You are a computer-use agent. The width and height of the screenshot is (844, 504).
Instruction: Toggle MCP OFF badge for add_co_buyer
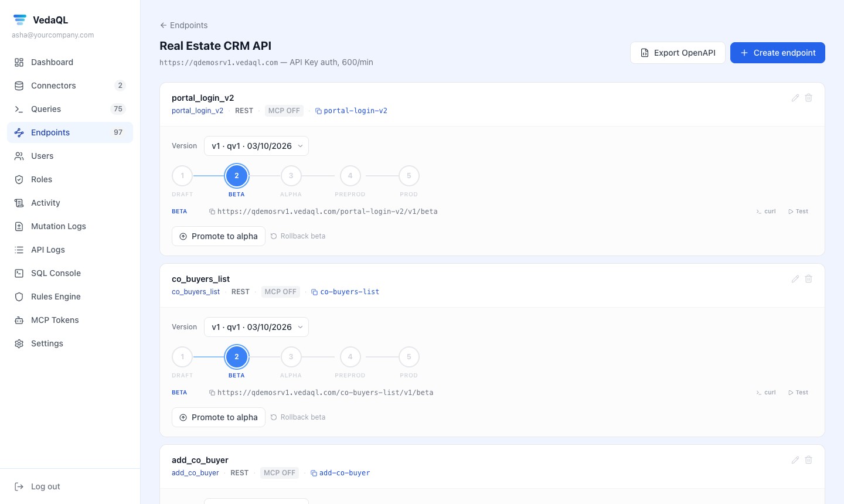coord(280,473)
